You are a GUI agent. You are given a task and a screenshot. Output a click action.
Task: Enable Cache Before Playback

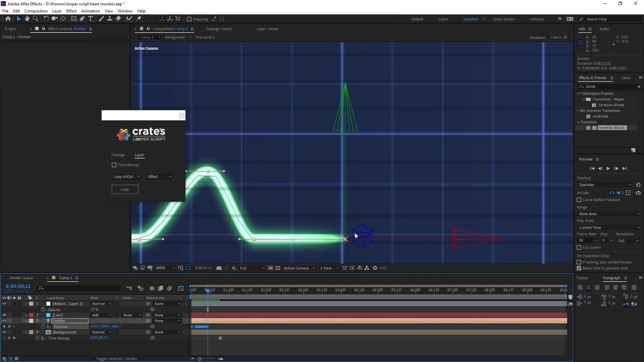click(579, 200)
